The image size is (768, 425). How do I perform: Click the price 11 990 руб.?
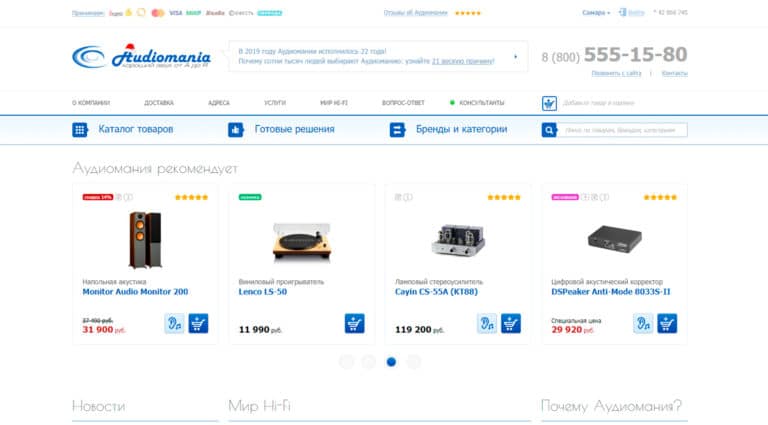pyautogui.click(x=260, y=330)
